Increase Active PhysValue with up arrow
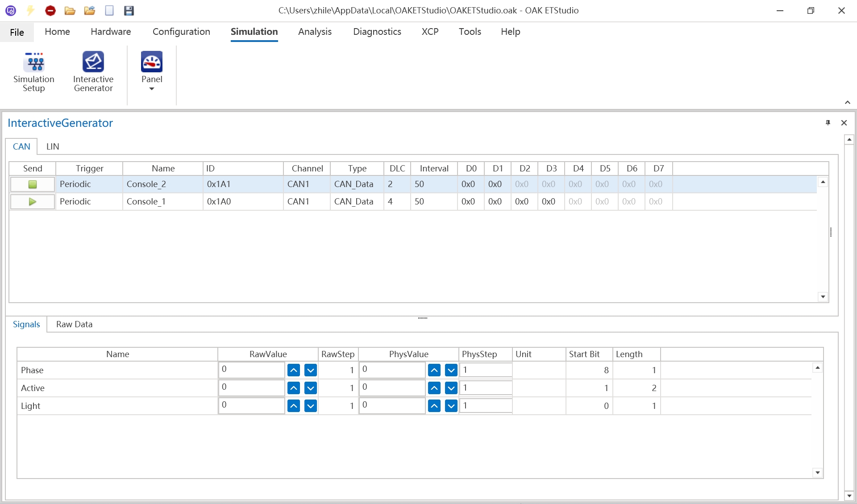857x504 pixels. pos(434,388)
